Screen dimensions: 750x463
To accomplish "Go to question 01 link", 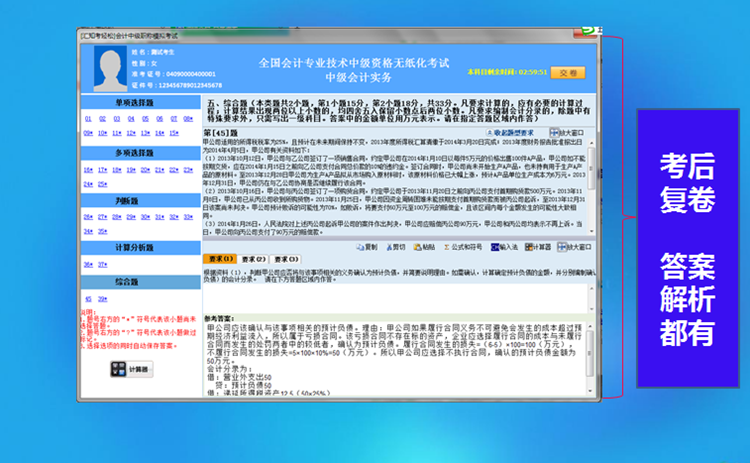I will pyautogui.click(x=88, y=119).
